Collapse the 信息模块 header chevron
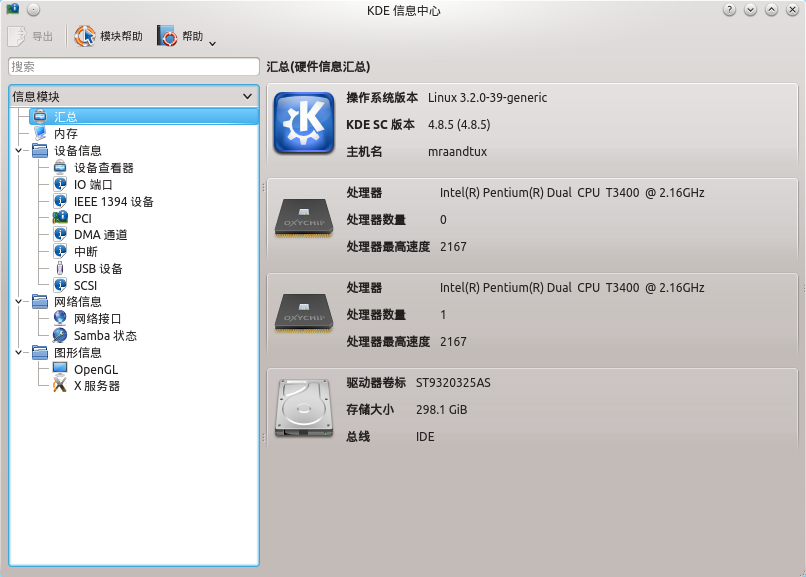 (247, 96)
